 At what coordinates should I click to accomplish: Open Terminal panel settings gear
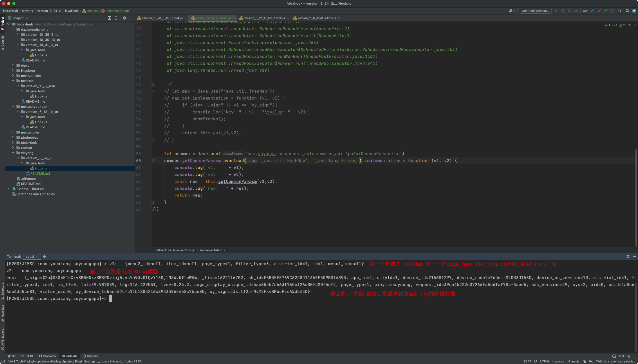[x=628, y=256]
